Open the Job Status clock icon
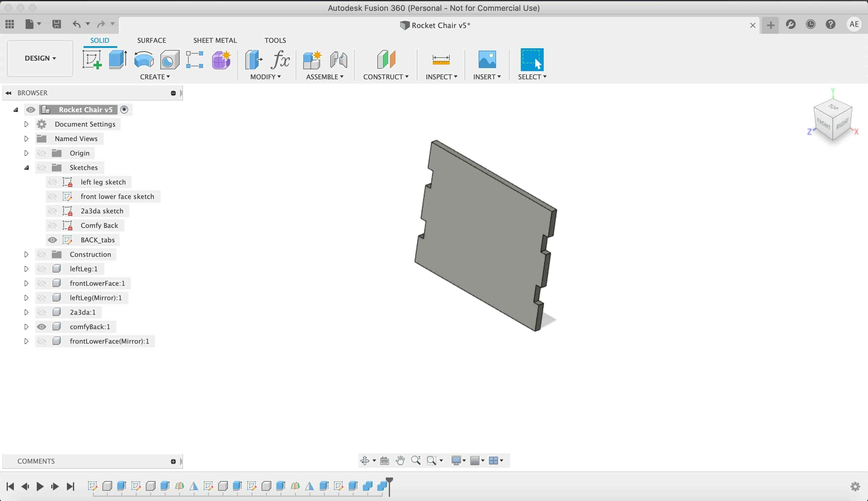 (810, 24)
